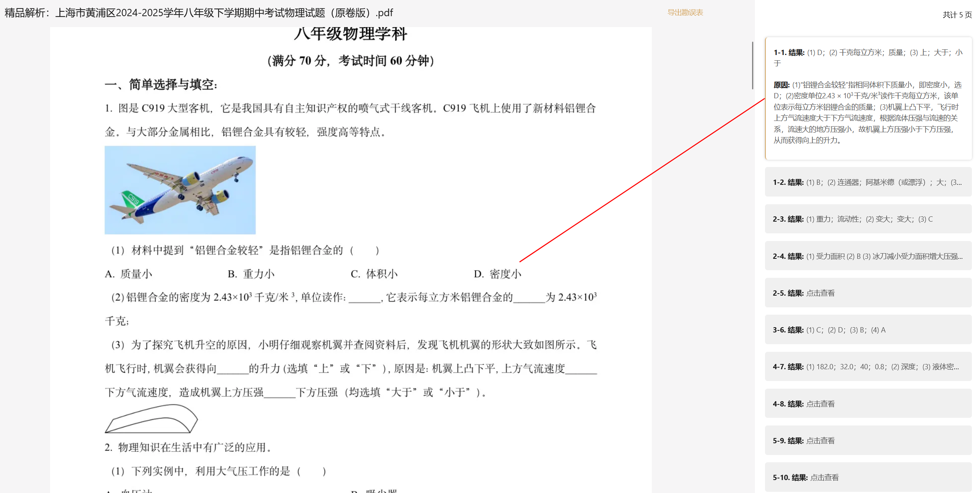Click the C919 airplane photo

coord(180,190)
